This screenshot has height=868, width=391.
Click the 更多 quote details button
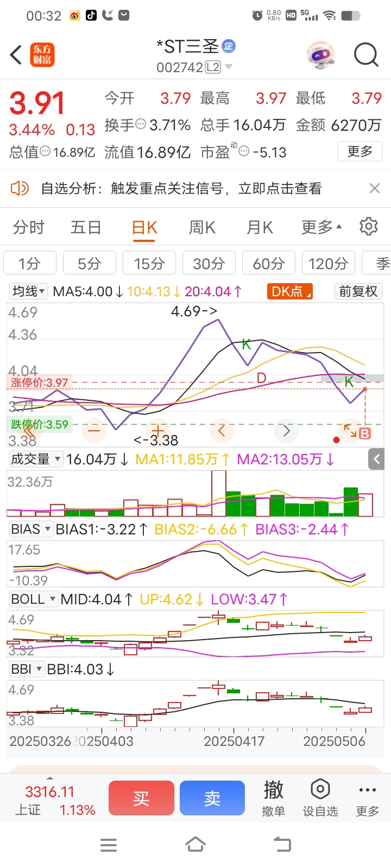coord(360,151)
